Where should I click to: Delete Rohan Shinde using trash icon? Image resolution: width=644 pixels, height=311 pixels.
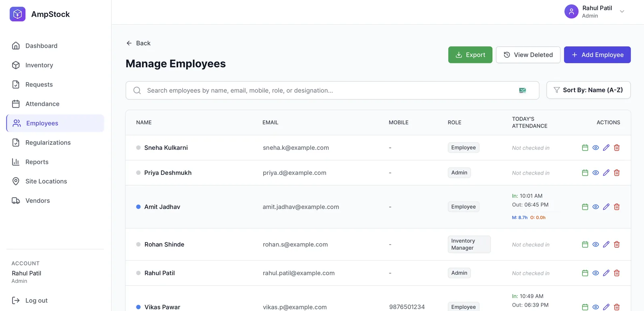click(617, 245)
